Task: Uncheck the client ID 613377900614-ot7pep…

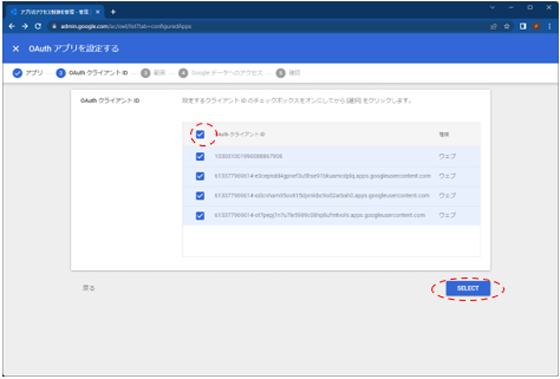Action: [200, 216]
